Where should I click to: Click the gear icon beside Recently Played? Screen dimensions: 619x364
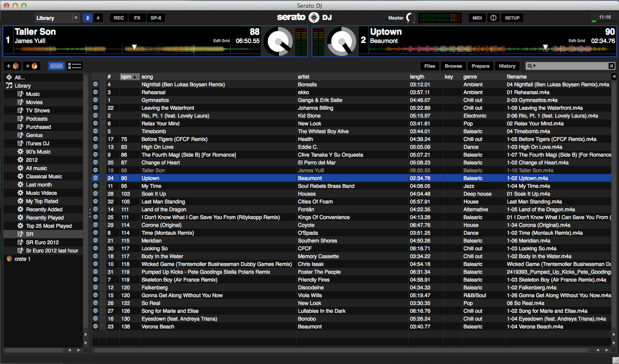tap(20, 218)
